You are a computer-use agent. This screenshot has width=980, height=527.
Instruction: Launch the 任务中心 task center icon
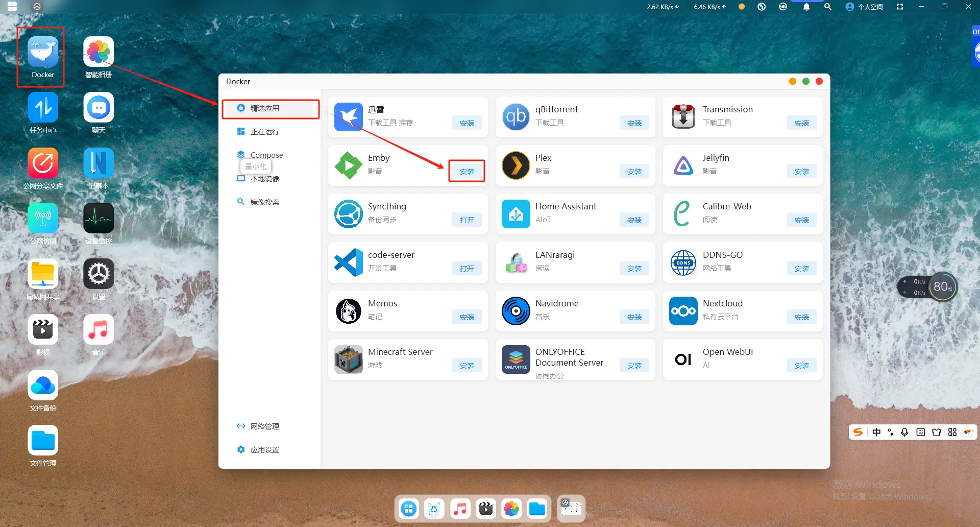click(43, 108)
